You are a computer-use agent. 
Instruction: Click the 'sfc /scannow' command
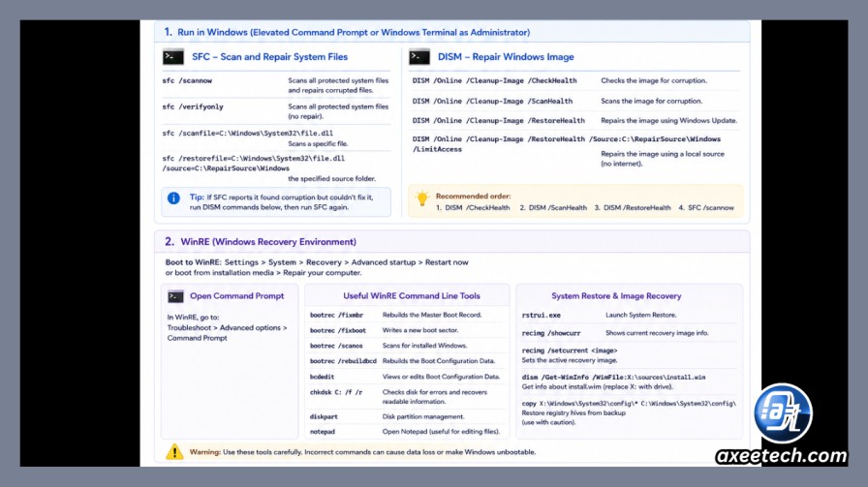(x=187, y=80)
